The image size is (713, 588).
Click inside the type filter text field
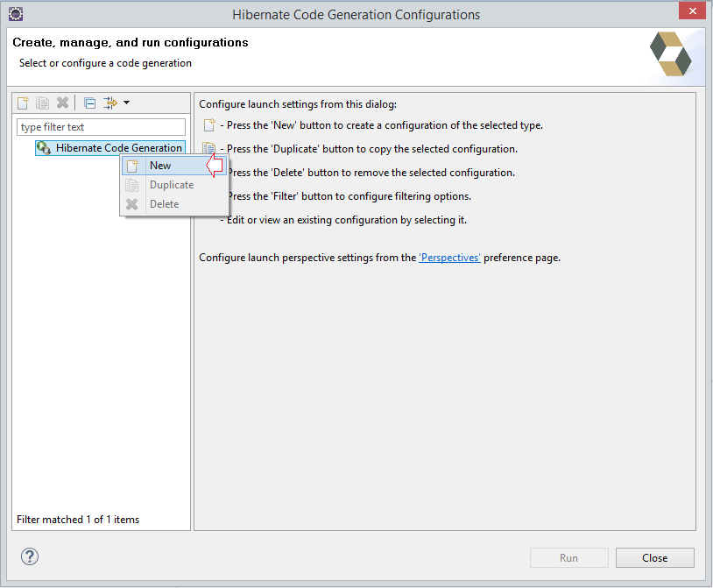point(99,126)
